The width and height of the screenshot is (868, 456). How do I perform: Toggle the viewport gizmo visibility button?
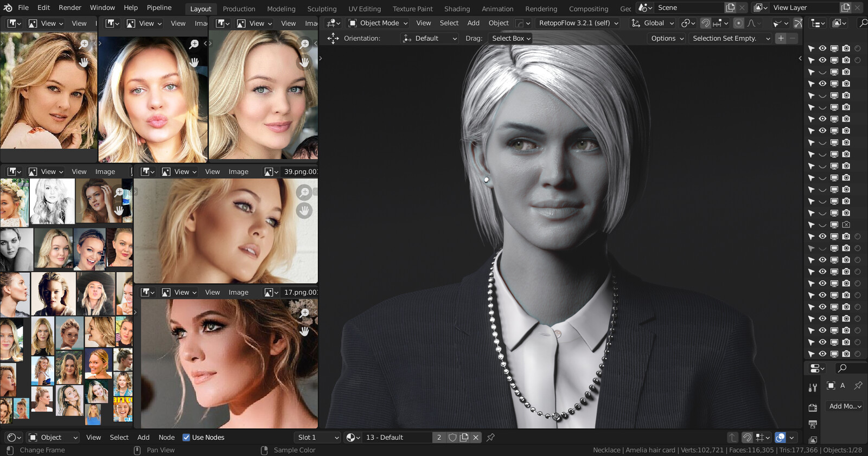798,23
